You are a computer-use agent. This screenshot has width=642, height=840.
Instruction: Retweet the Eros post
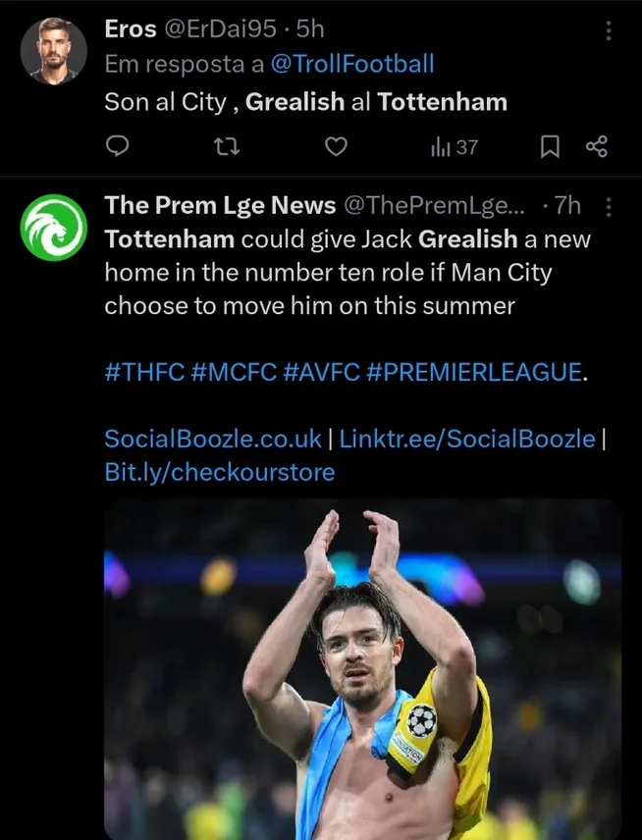tap(227, 147)
